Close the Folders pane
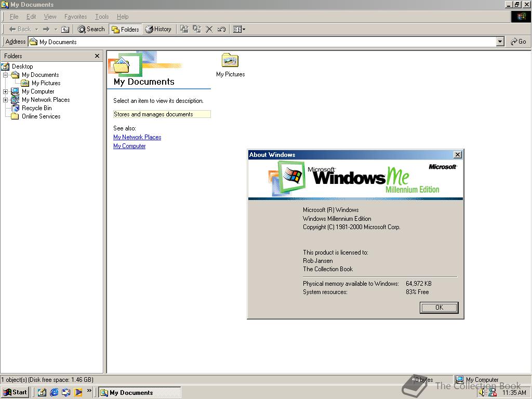This screenshot has height=399, width=532. point(97,56)
